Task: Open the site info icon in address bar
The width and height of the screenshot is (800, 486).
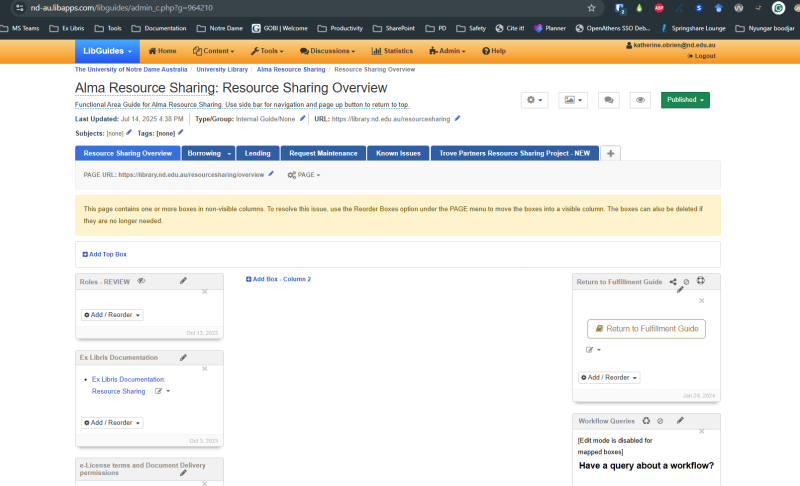Action: [19, 8]
